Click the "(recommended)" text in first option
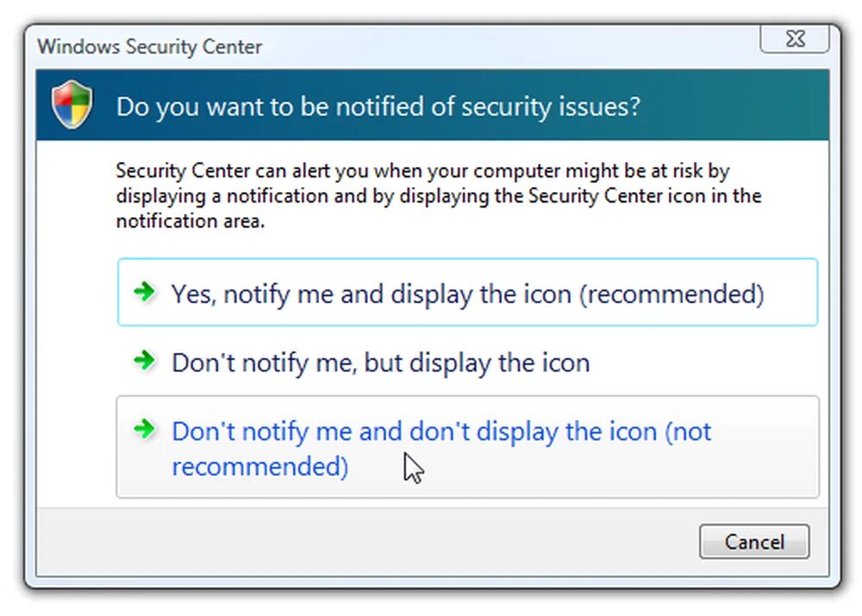This screenshot has width=862, height=616. (671, 295)
